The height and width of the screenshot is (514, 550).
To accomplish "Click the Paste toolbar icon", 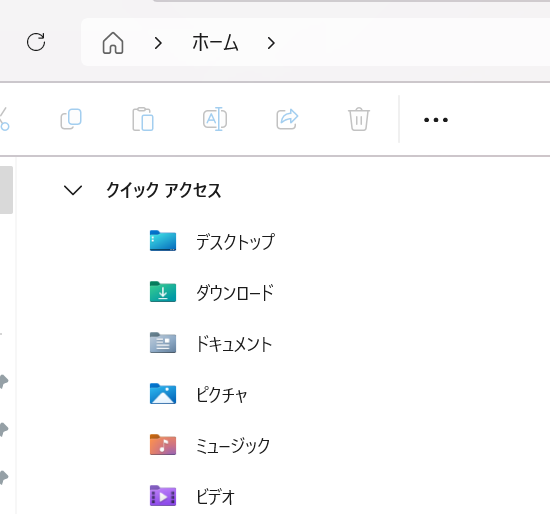I will 143,119.
